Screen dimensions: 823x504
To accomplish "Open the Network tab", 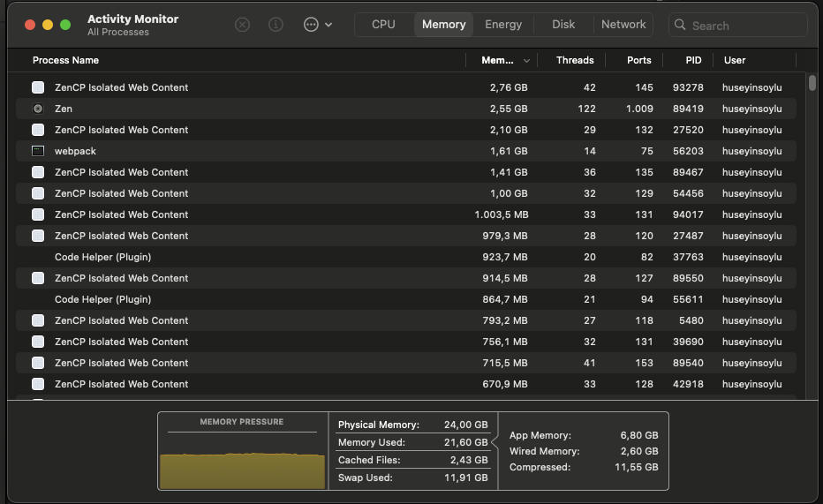I will [x=623, y=25].
